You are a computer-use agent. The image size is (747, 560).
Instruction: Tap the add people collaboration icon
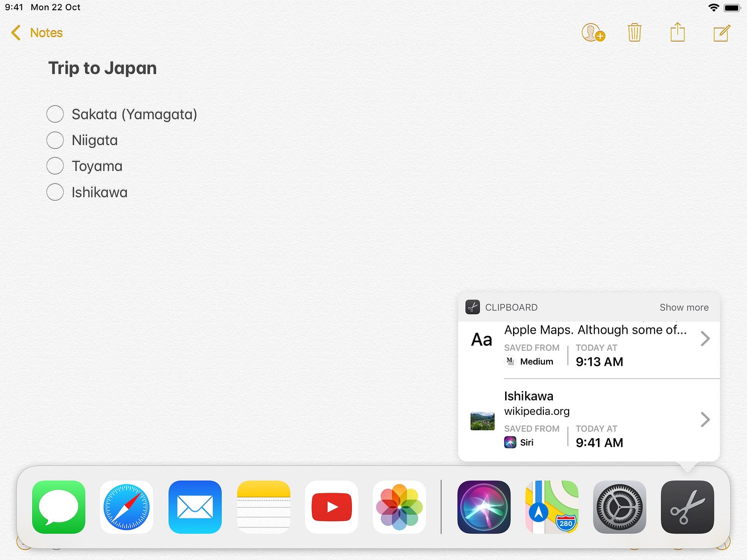point(593,33)
